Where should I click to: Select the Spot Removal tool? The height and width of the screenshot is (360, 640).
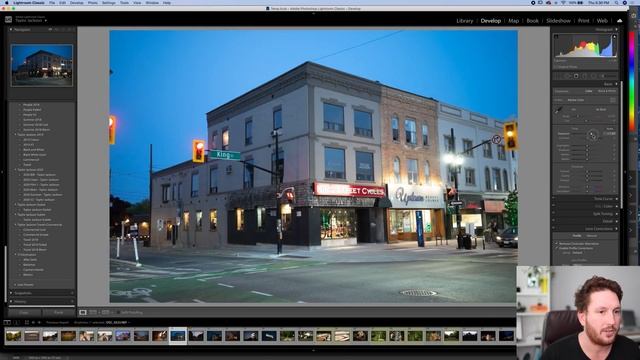(567, 76)
